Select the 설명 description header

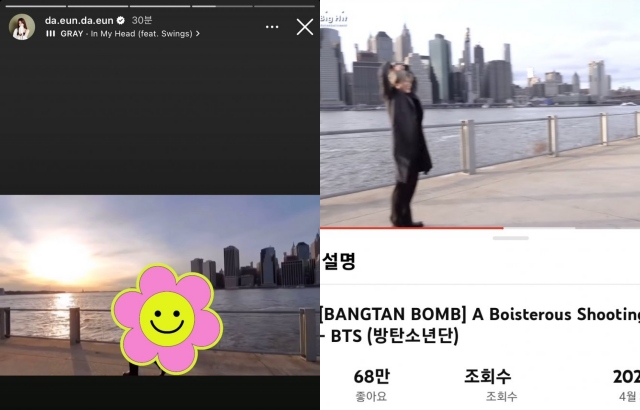338,263
